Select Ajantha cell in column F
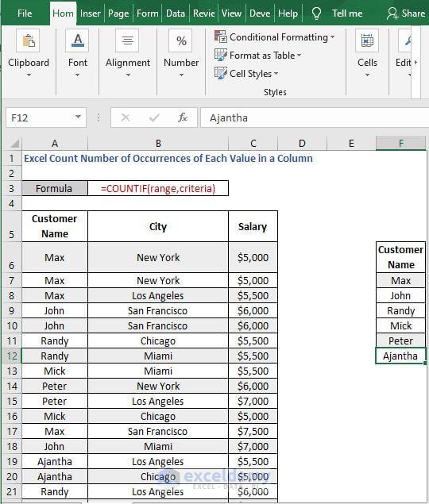This screenshot has width=429, height=504. 400,356
